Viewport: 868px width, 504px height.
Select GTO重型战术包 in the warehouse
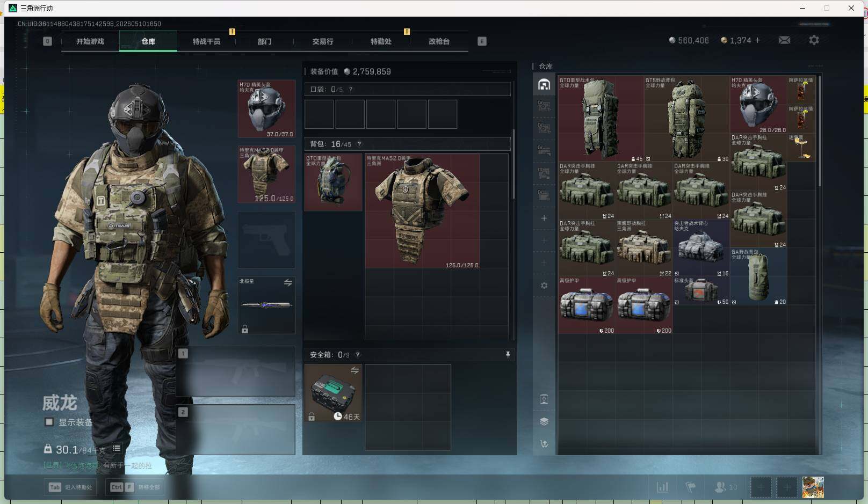click(601, 119)
